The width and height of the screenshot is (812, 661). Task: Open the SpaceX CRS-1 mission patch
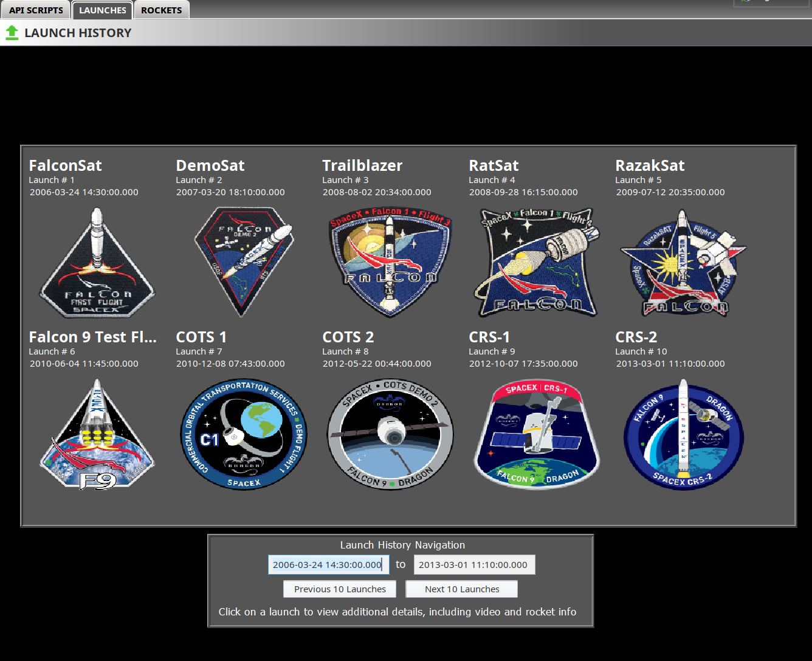(x=537, y=434)
